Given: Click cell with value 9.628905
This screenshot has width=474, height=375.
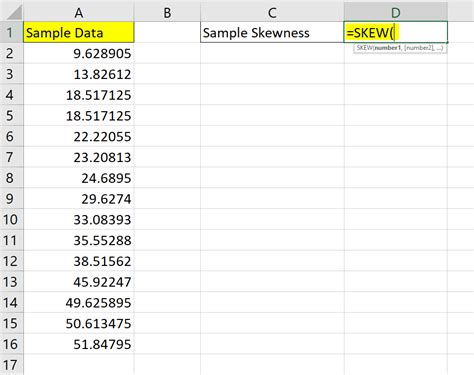Looking at the screenshot, I should [x=79, y=53].
